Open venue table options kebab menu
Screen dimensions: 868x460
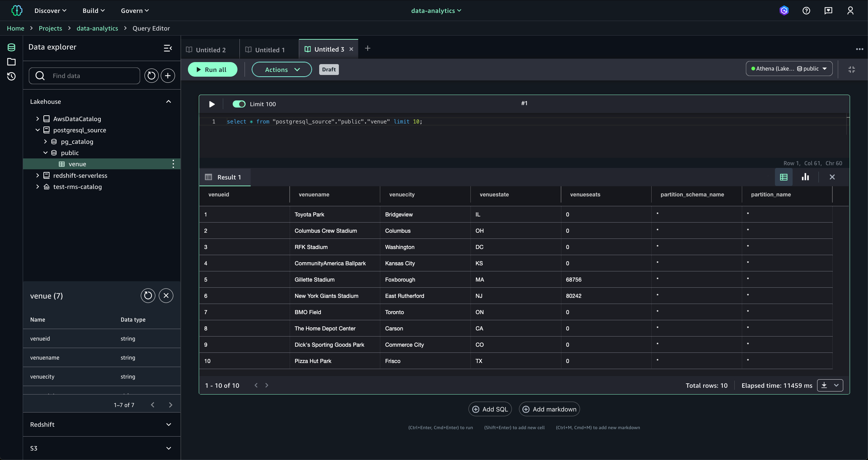click(x=173, y=164)
